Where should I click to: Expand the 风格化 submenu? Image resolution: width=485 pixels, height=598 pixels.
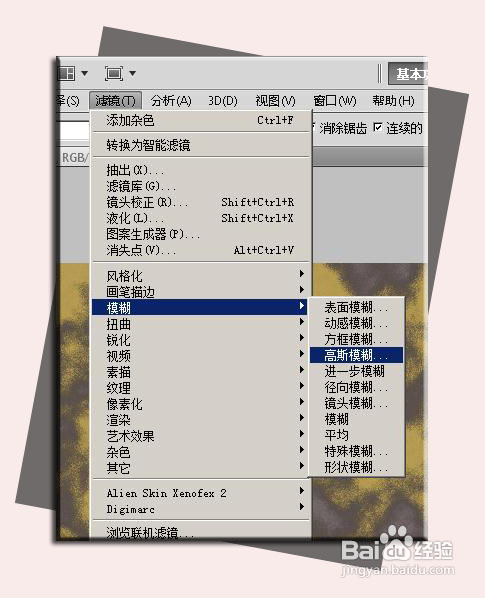pyautogui.click(x=201, y=275)
